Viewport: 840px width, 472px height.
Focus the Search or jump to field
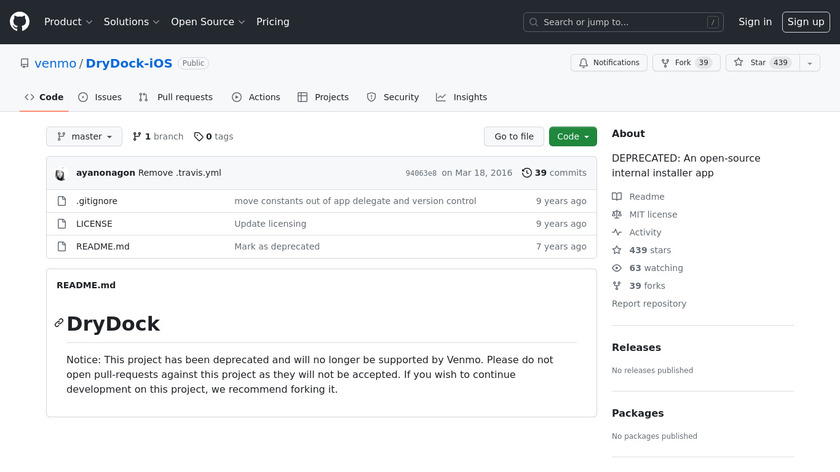point(623,22)
